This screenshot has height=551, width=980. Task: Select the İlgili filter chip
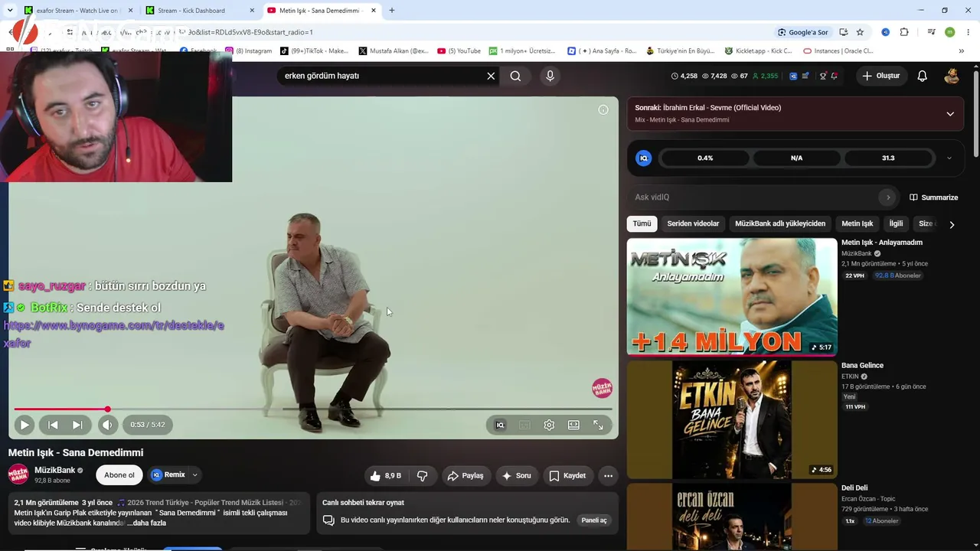pyautogui.click(x=896, y=223)
